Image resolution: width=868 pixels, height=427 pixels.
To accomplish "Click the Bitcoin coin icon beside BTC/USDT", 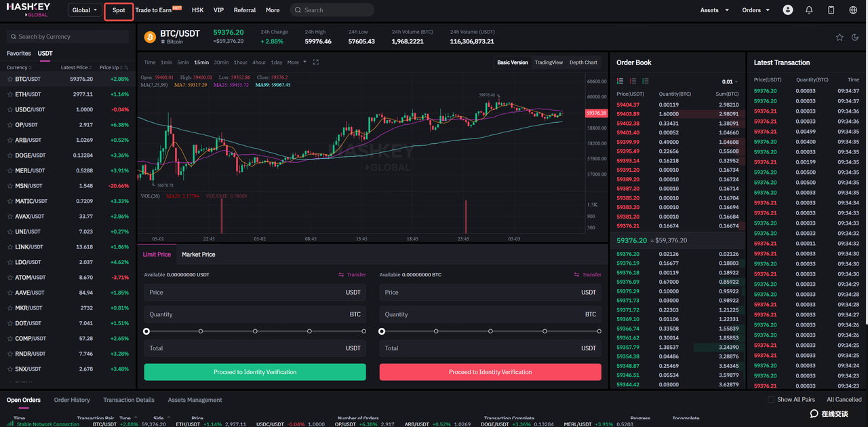I will (150, 37).
